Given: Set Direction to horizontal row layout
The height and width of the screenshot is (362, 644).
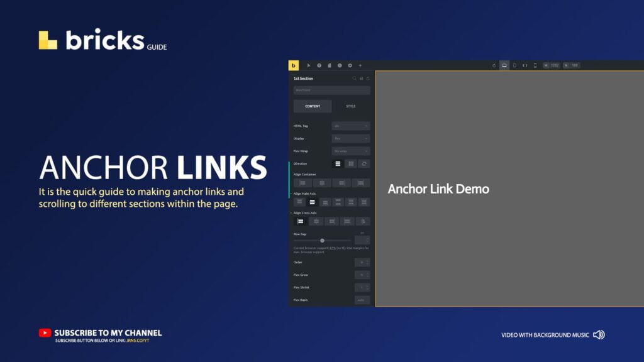Looking at the screenshot, I should [x=351, y=164].
